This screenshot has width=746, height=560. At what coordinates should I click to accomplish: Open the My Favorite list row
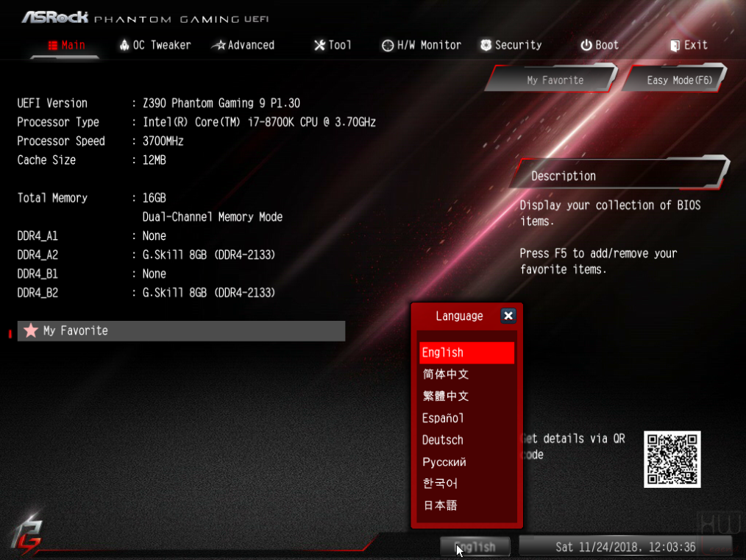point(181,330)
